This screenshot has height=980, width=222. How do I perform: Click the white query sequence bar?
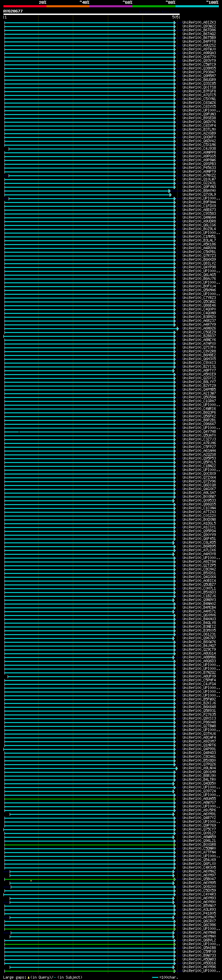coord(92,14)
